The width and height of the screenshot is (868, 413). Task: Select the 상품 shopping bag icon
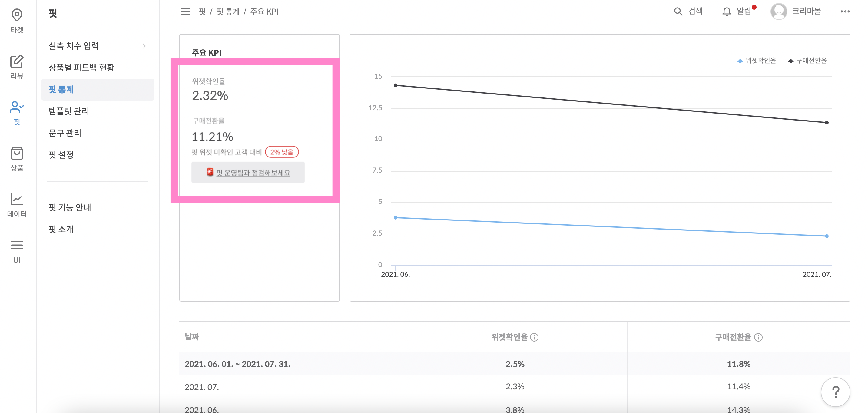17,153
